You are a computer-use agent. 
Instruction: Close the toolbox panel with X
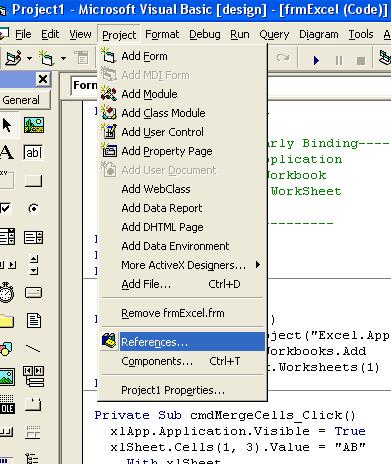pos(43,79)
